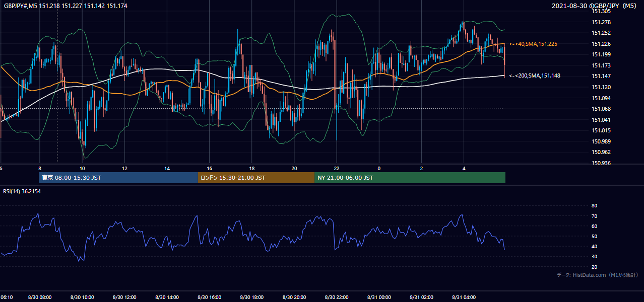The image size is (644, 302).
Task: Click hour marker 12 under price chart
Action: (x=124, y=169)
